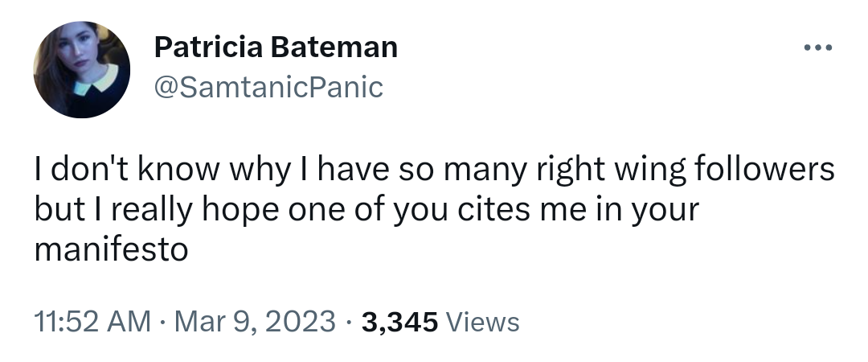Click the phrase "but I really hope"
868x362 pixels.
click(141, 210)
